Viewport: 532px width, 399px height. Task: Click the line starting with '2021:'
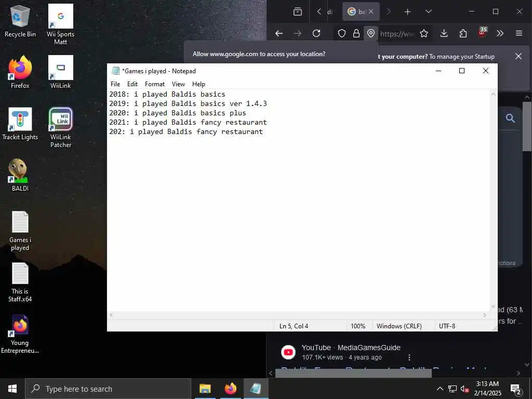pyautogui.click(x=188, y=122)
